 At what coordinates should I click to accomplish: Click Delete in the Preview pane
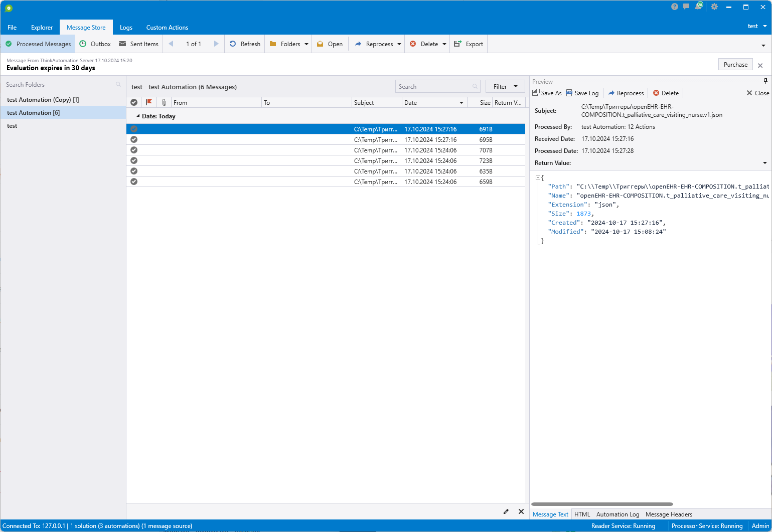(x=666, y=93)
